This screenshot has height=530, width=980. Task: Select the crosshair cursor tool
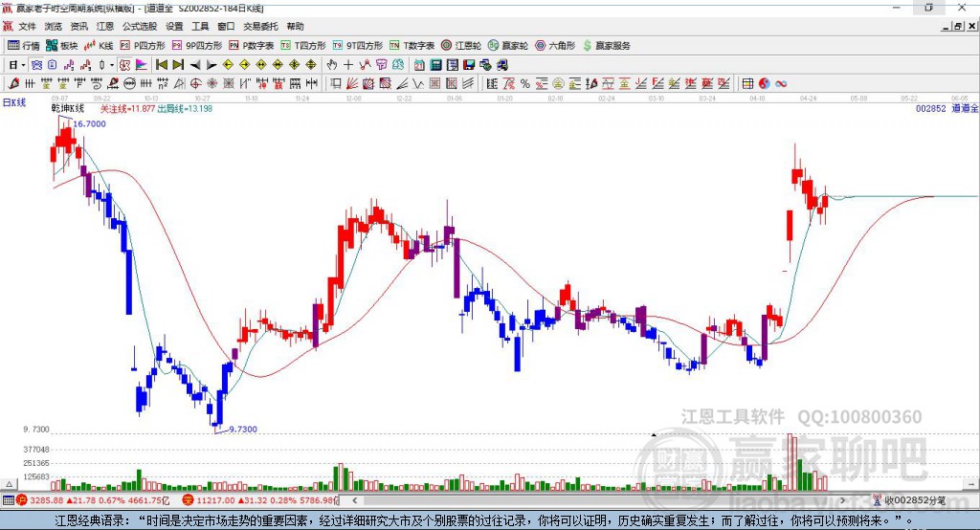348,65
